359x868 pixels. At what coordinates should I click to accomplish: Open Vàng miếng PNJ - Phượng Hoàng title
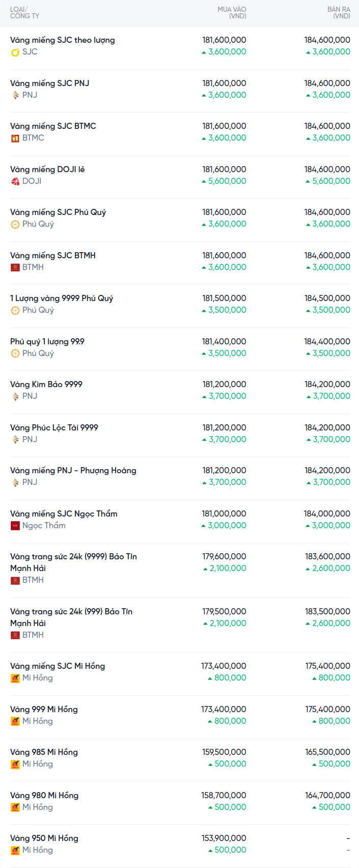pos(73,471)
